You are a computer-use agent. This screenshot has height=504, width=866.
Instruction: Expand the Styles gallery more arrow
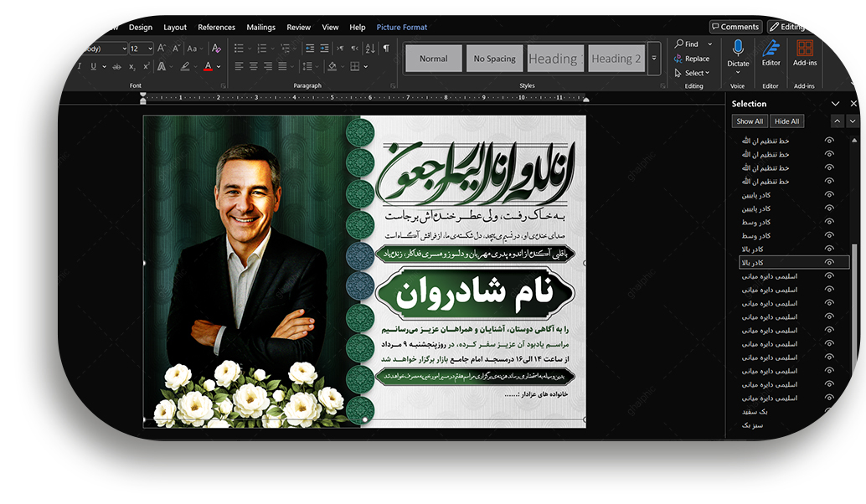coord(654,59)
